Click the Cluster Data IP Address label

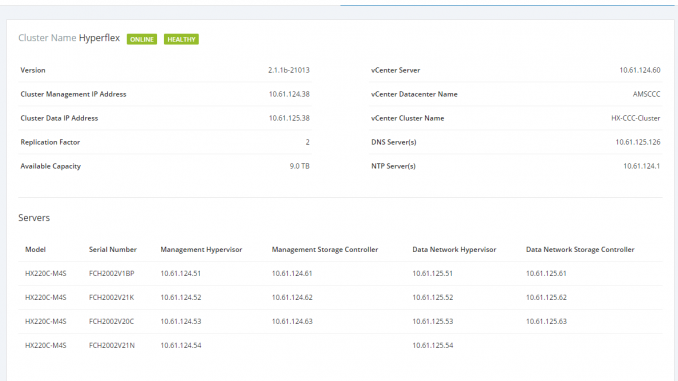(x=59, y=118)
